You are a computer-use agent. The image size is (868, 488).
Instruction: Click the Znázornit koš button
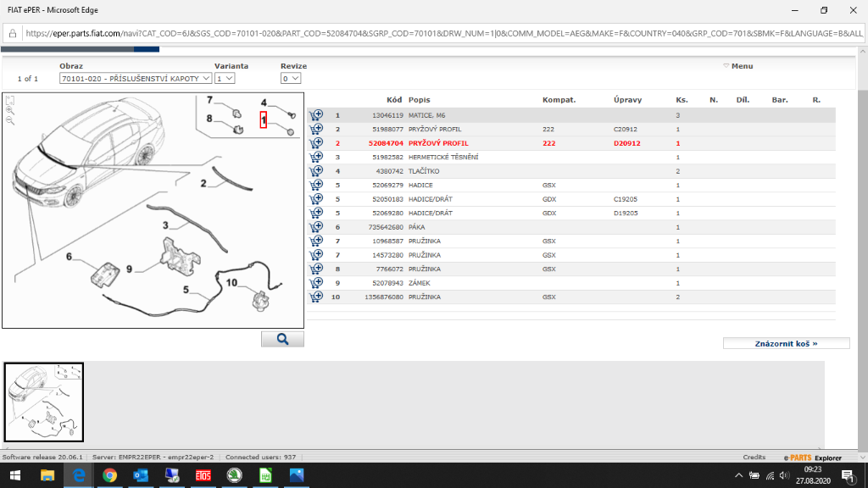coord(786,344)
